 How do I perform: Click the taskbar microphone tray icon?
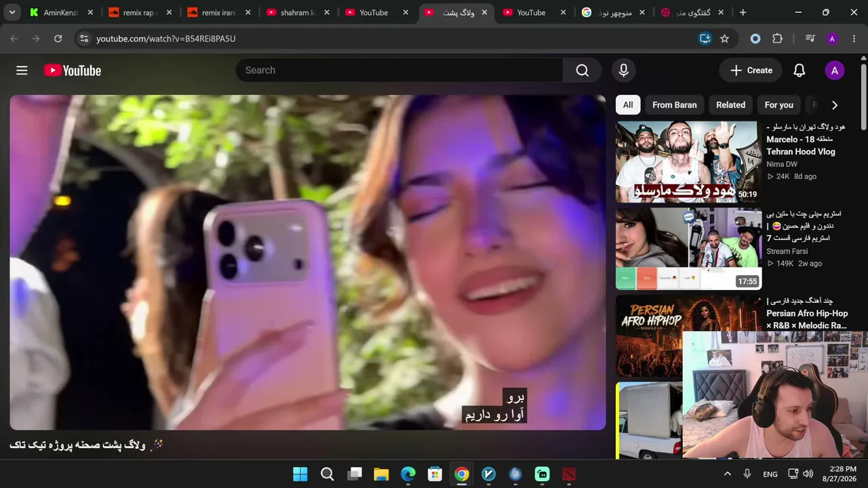coord(747,474)
